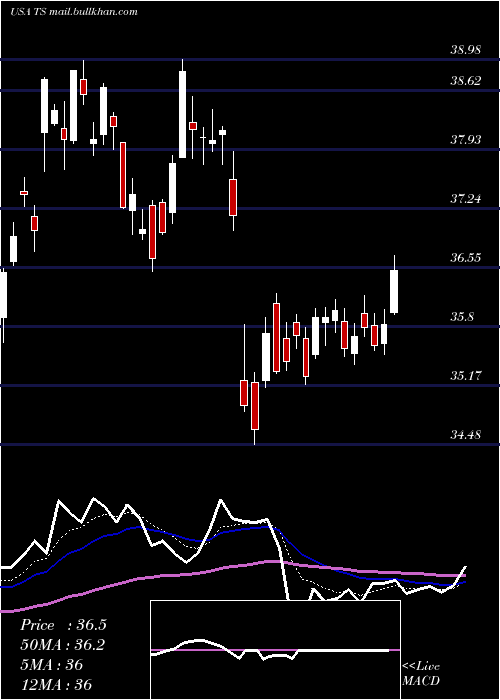Click the 37.24 price level label
The width and height of the screenshot is (500, 700).
tap(466, 199)
